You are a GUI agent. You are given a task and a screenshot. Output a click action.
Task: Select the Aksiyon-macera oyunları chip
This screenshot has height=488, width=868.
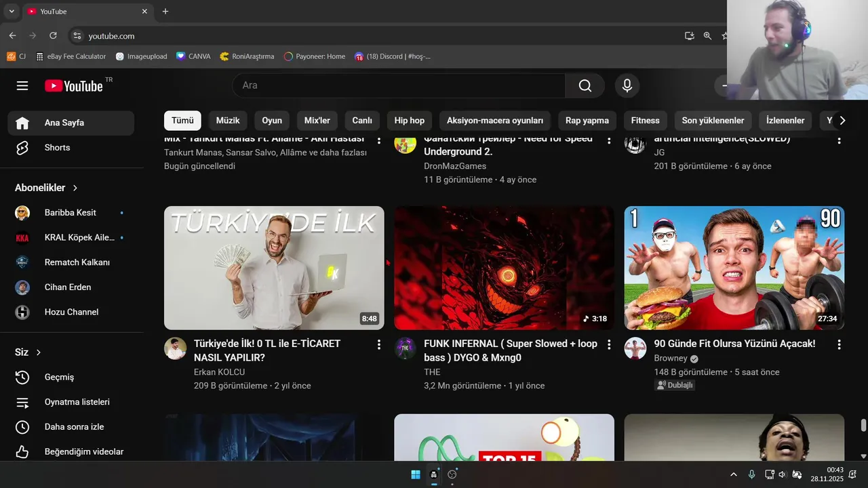495,121
